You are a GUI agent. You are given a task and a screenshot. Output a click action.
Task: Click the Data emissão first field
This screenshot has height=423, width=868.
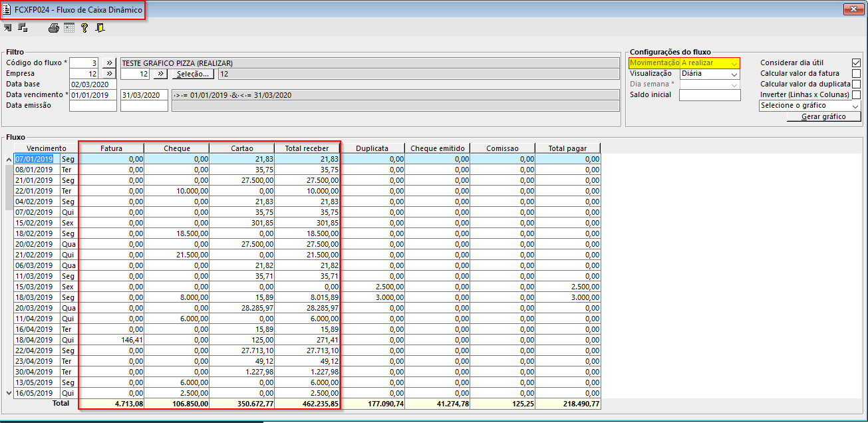92,106
